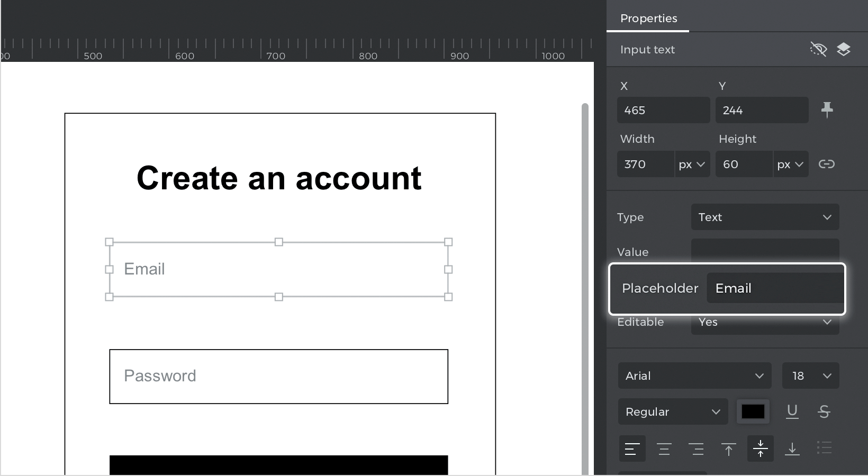Switch to the Properties tab
This screenshot has width=868, height=476.
(648, 19)
